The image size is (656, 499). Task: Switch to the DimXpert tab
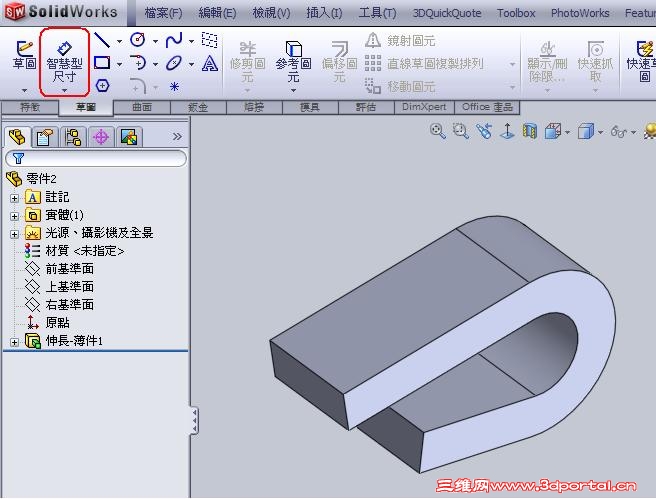click(x=424, y=107)
